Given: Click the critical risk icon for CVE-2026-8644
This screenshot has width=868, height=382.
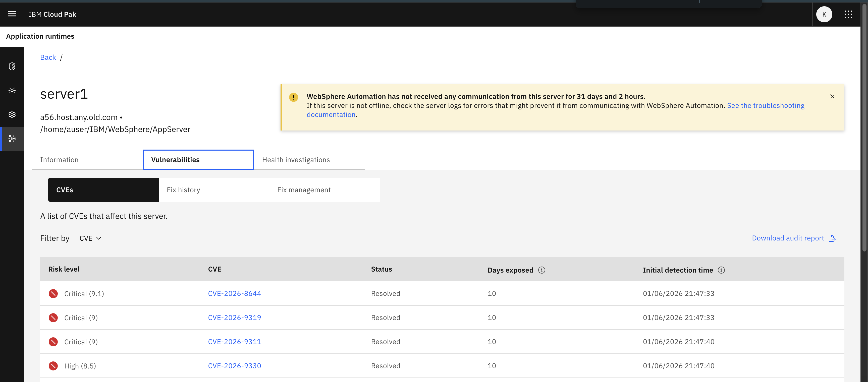Looking at the screenshot, I should (53, 294).
